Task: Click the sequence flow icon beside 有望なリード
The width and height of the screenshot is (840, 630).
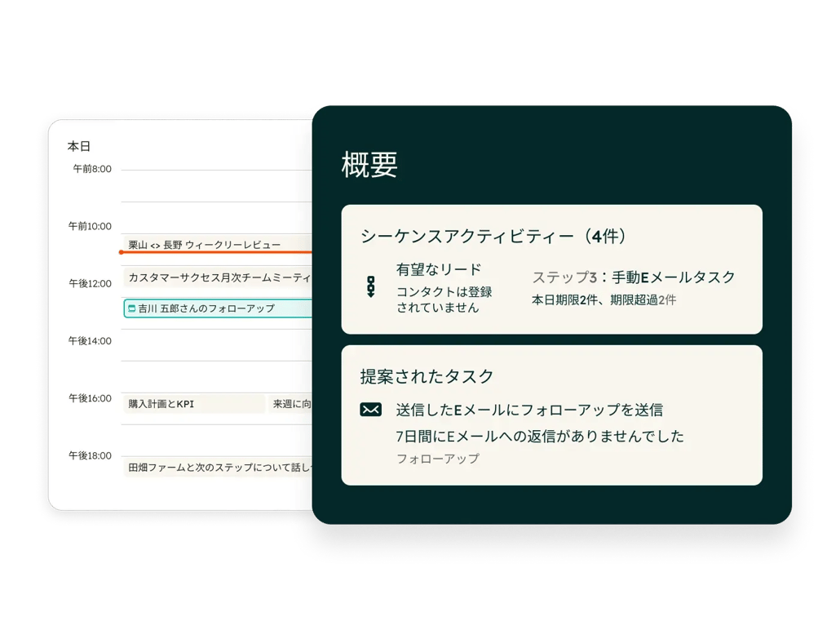Action: click(x=371, y=287)
